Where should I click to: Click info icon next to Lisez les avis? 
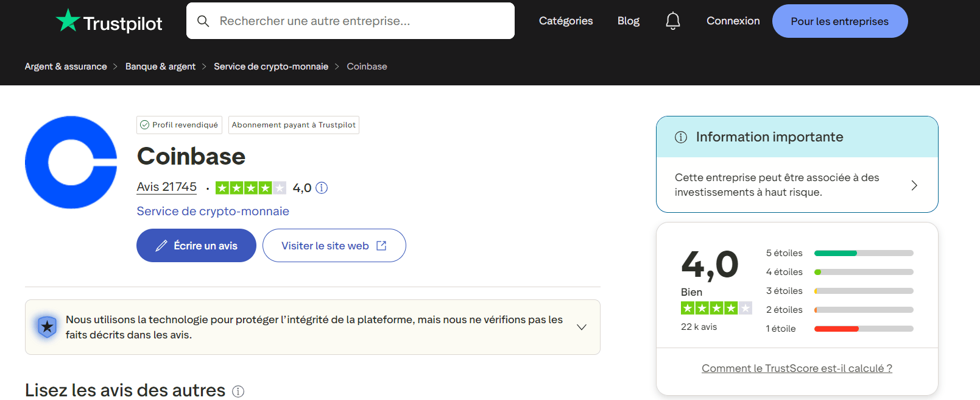click(x=238, y=391)
